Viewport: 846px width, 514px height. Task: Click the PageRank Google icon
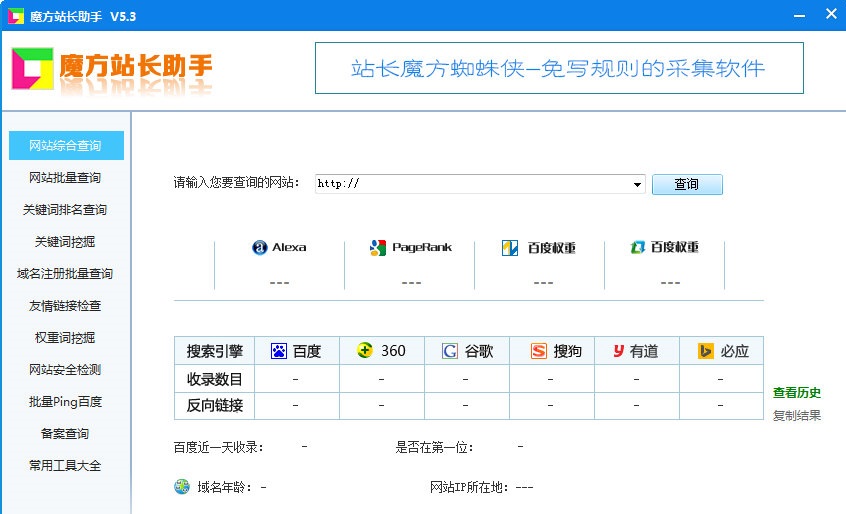tap(378, 248)
